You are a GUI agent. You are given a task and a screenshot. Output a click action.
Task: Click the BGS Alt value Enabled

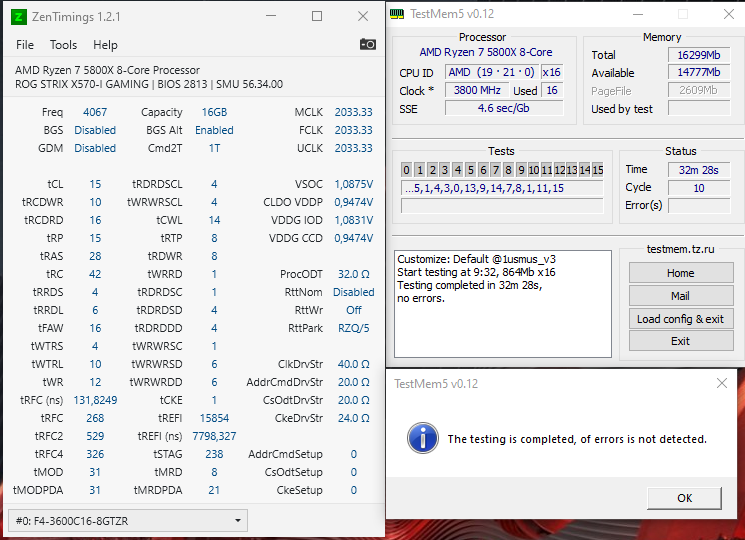click(x=214, y=131)
